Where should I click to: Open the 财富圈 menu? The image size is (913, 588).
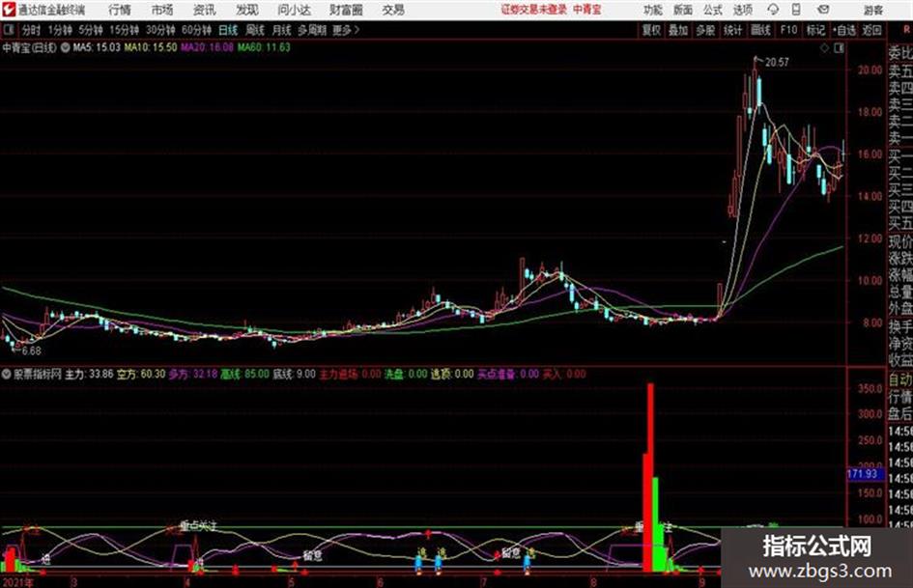[x=346, y=10]
